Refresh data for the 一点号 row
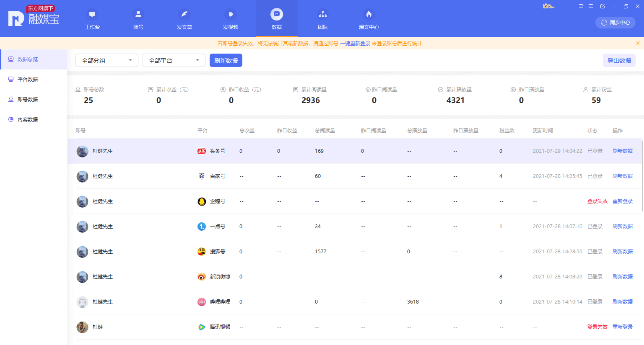The width and height of the screenshot is (644, 345). (x=622, y=226)
